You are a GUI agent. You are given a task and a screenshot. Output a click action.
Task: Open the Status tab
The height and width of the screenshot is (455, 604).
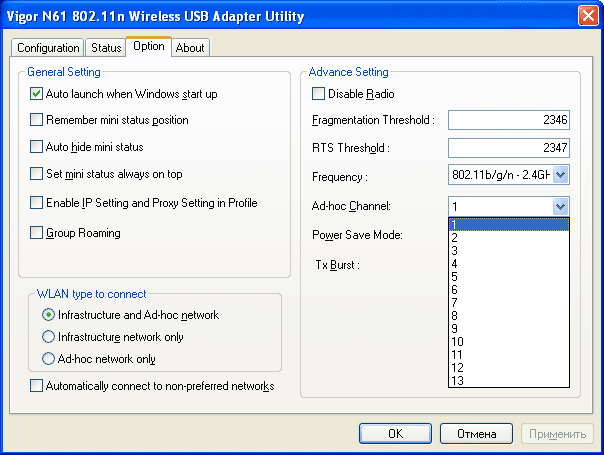tap(106, 48)
